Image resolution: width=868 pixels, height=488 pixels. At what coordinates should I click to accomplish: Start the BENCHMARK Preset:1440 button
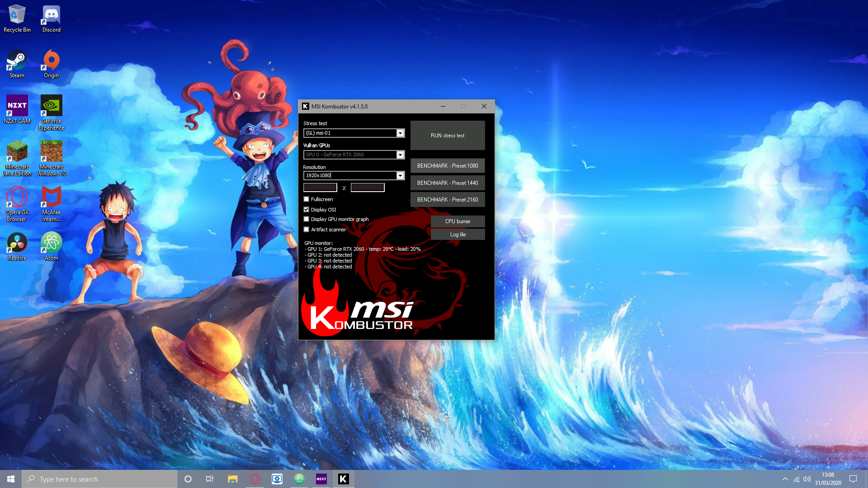pyautogui.click(x=448, y=183)
